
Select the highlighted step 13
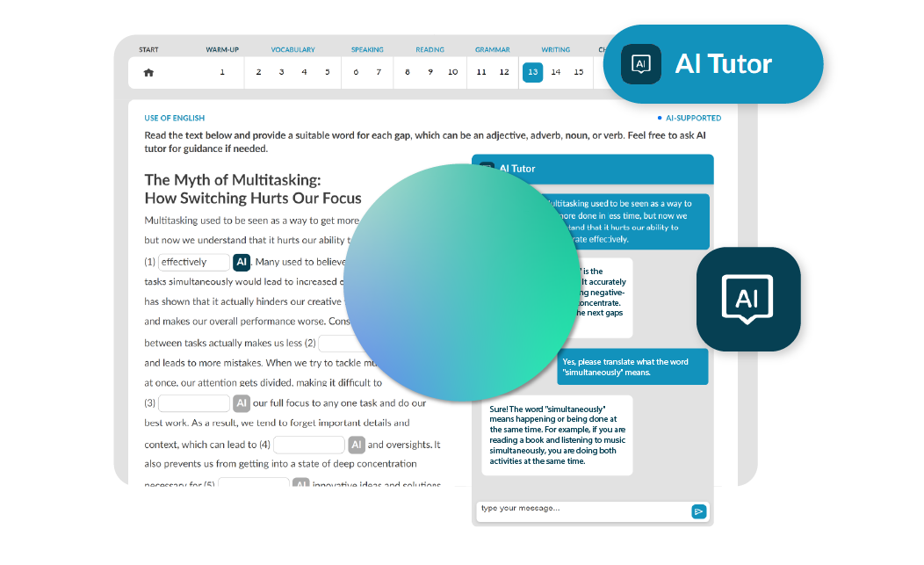tap(532, 73)
